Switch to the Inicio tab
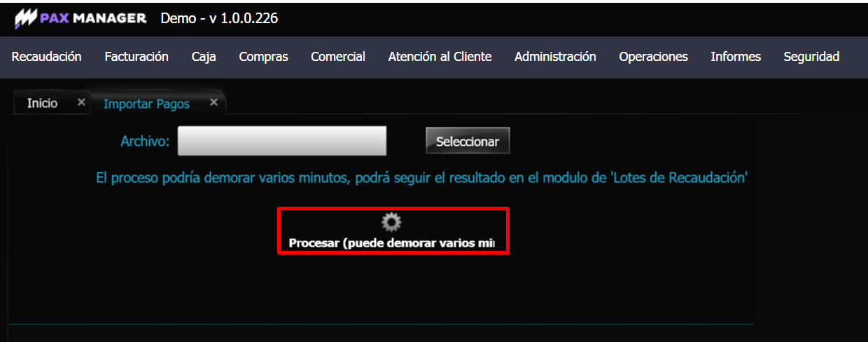Viewport: 868px width, 342px height. (42, 103)
